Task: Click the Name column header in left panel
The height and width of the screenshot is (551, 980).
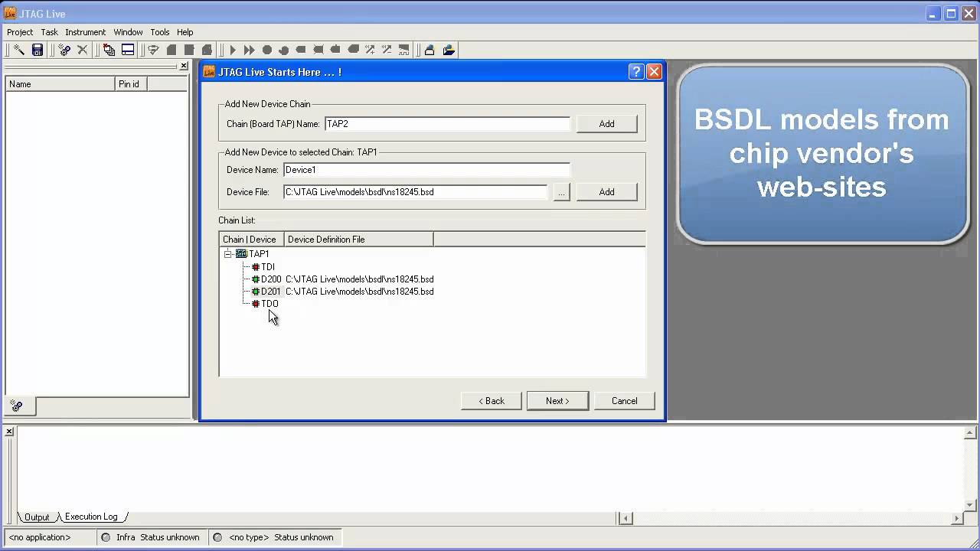Action: click(60, 84)
